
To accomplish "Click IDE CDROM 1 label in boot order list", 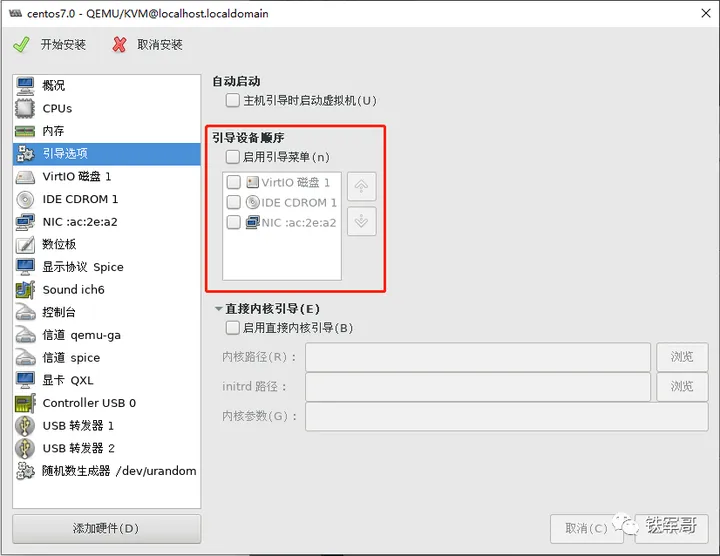I will 299,202.
